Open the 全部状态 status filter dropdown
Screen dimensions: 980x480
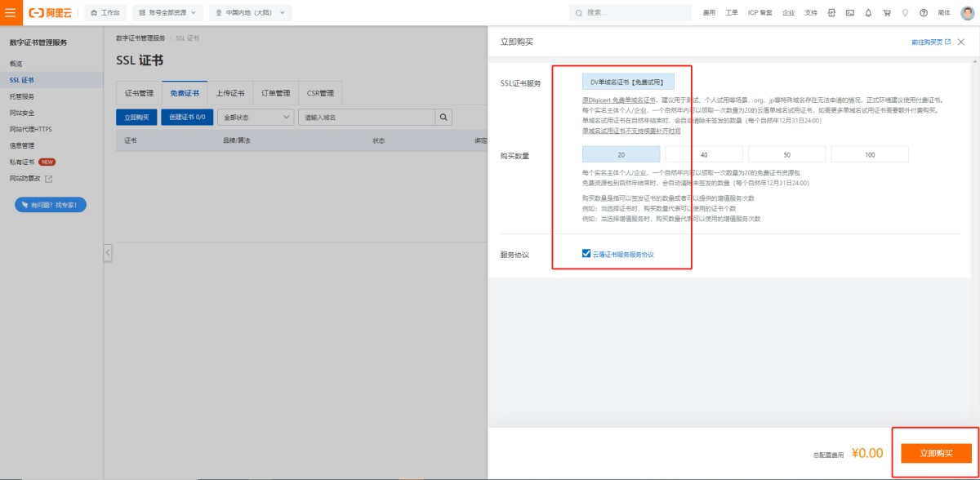tap(256, 118)
